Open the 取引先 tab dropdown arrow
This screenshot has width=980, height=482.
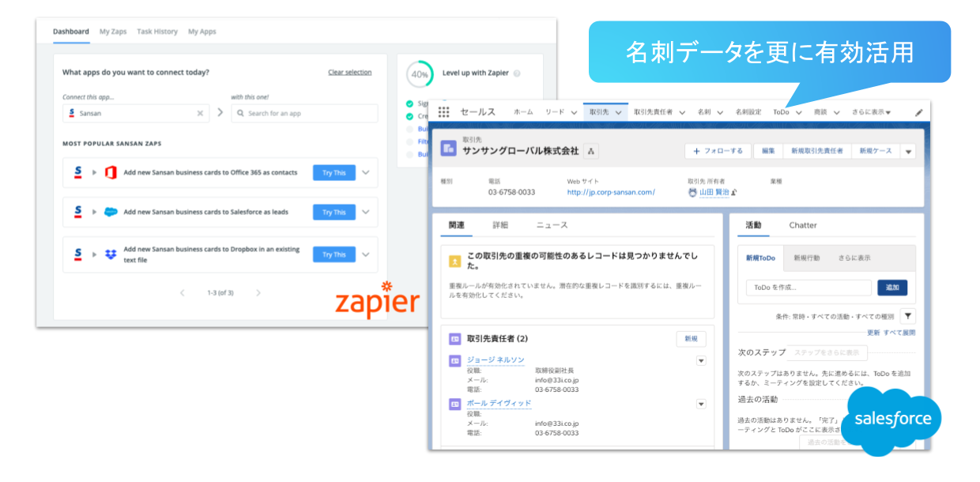tap(618, 112)
